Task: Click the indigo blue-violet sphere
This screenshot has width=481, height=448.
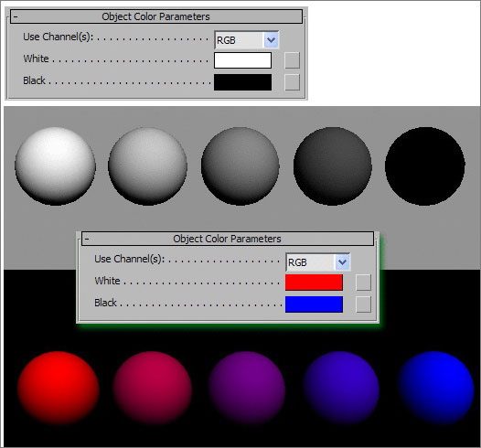Action: [x=341, y=388]
